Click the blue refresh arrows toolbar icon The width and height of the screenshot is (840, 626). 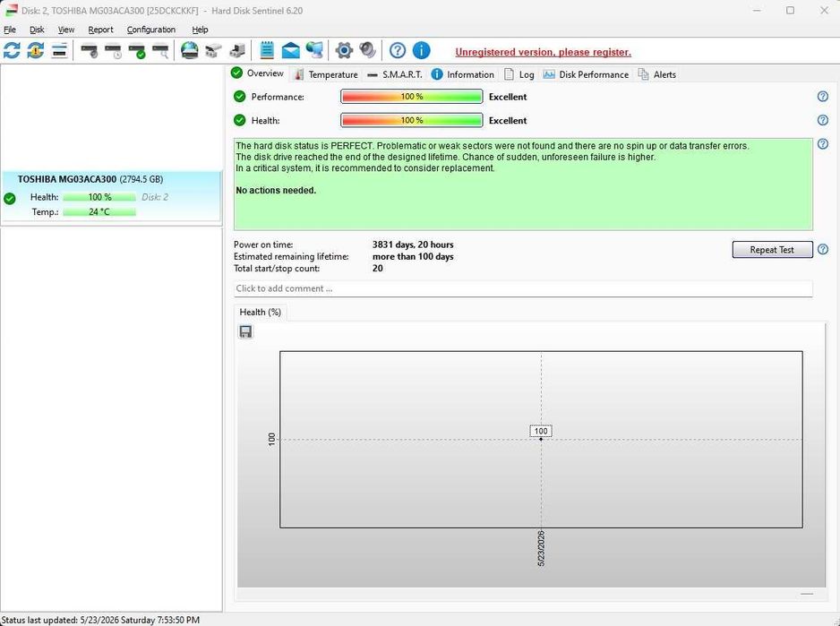pyautogui.click(x=12, y=50)
